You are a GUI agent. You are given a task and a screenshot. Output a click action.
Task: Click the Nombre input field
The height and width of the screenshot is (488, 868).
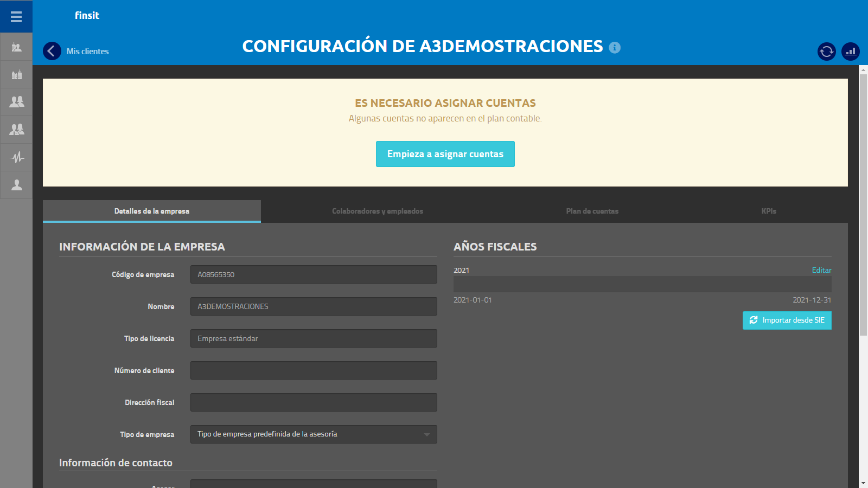314,306
